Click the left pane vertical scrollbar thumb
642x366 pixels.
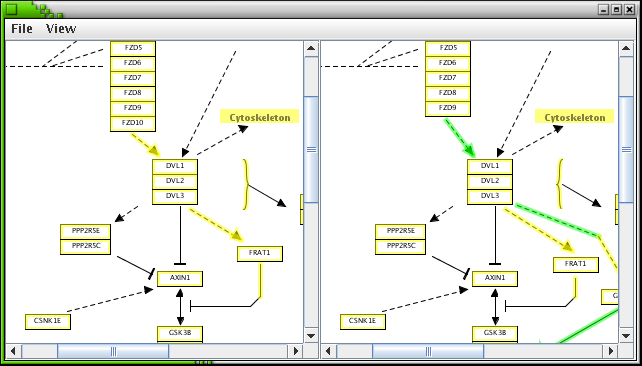(x=311, y=149)
